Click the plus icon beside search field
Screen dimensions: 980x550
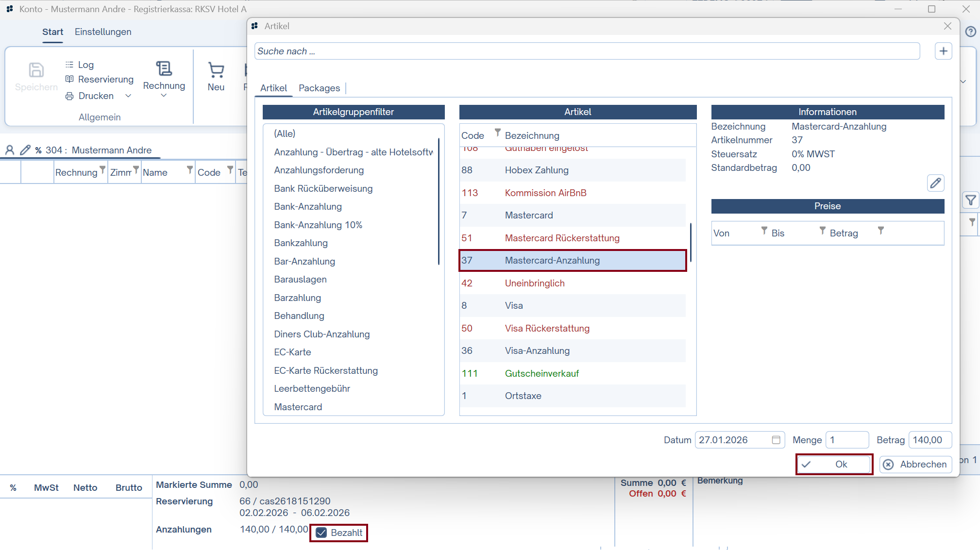point(943,51)
